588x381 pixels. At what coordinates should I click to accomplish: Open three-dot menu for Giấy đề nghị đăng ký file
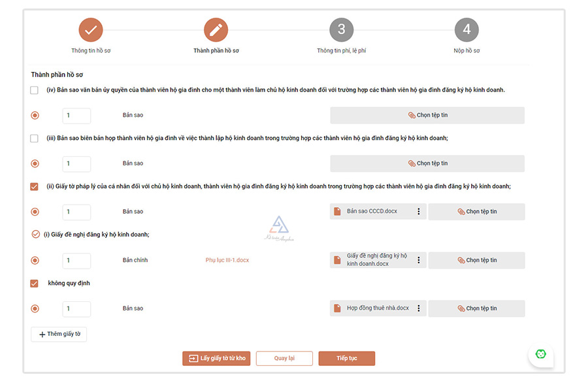point(419,260)
